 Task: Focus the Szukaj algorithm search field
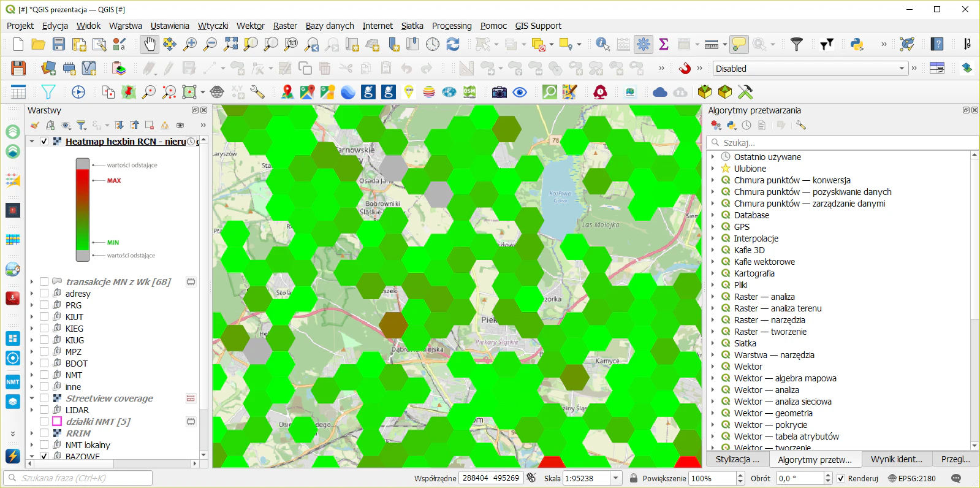point(842,143)
